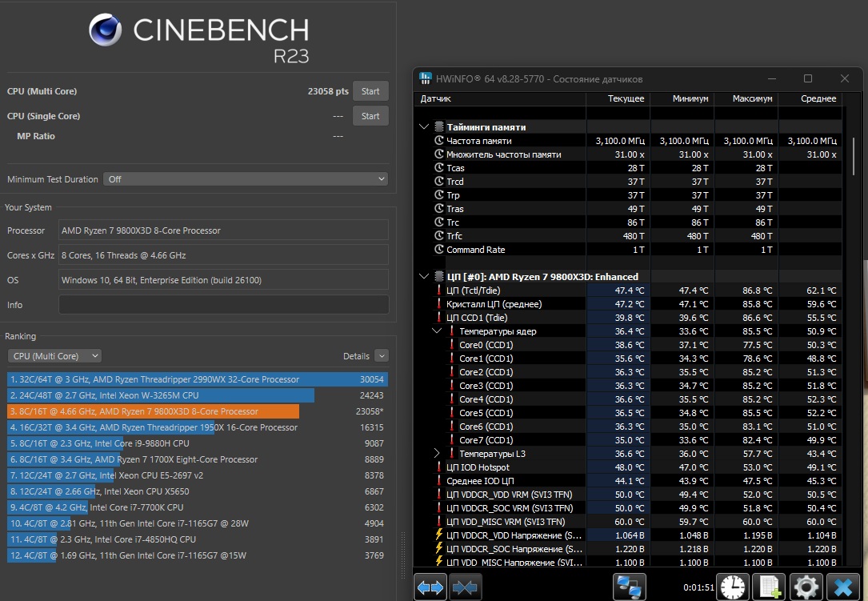Select ranking entry Intel Xeon CPU X5650
This screenshot has height=601, width=868.
tap(198, 491)
